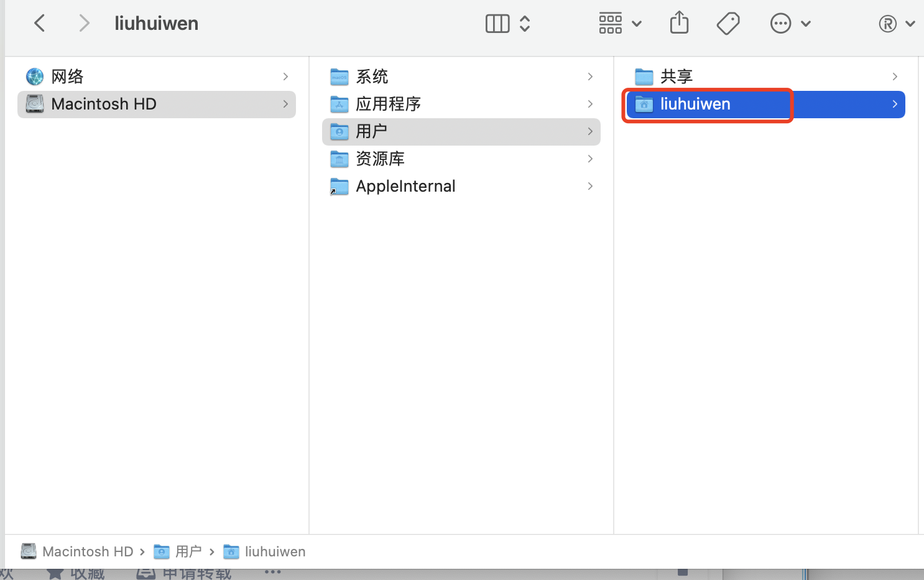Select the 系统 folder name
The width and height of the screenshot is (924, 580).
[372, 77]
